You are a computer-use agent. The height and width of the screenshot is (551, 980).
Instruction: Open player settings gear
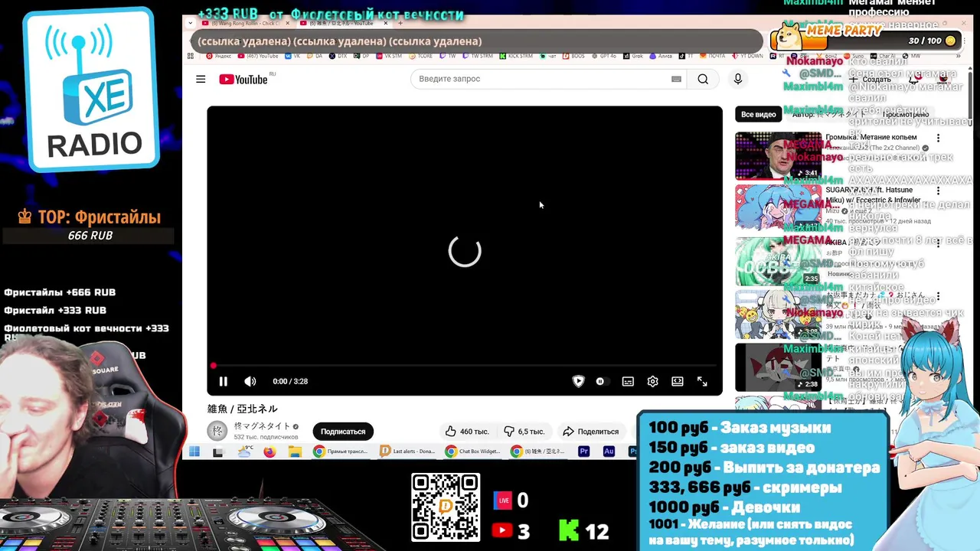coord(652,381)
